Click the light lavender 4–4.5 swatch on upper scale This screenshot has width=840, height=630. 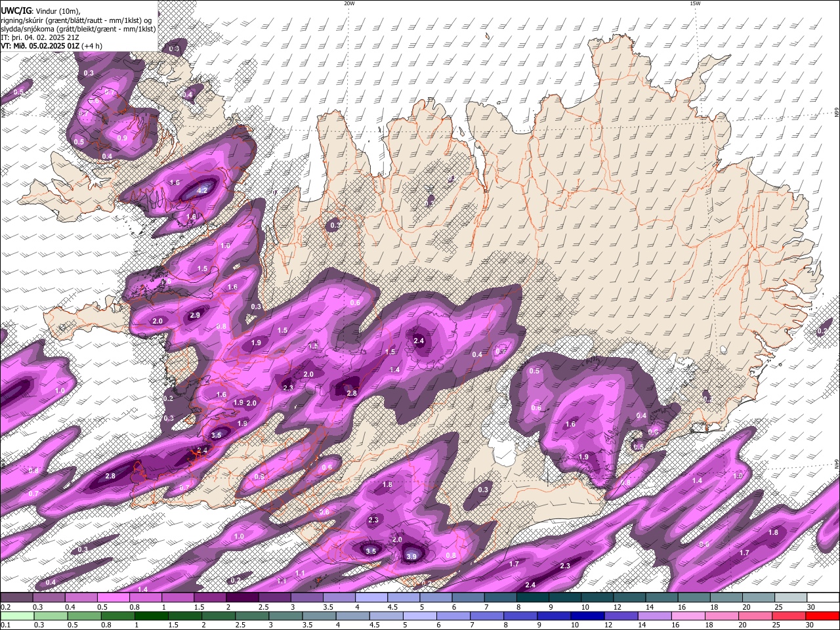(x=371, y=597)
